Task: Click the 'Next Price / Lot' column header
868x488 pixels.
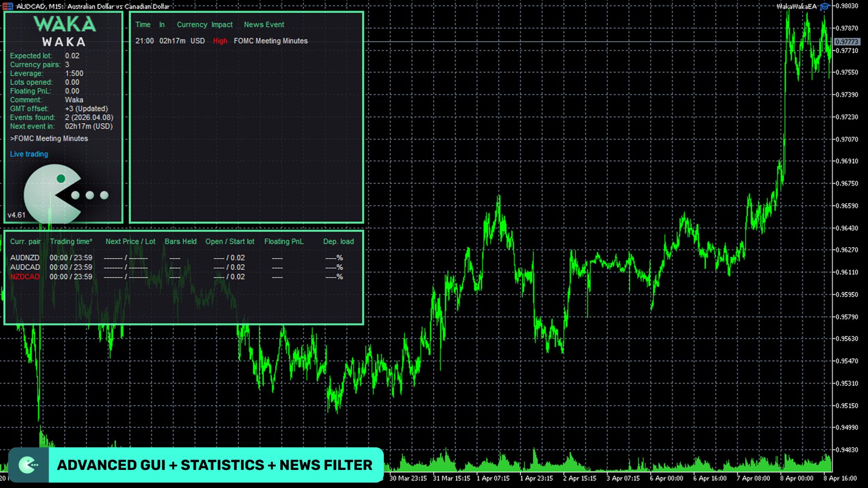Action: coord(130,242)
